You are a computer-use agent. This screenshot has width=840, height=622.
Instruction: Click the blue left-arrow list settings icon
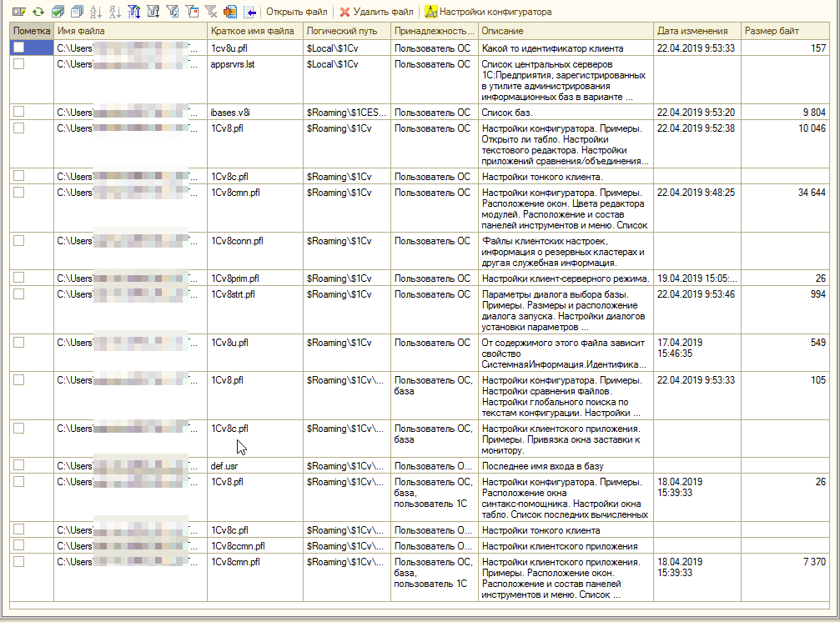[249, 11]
